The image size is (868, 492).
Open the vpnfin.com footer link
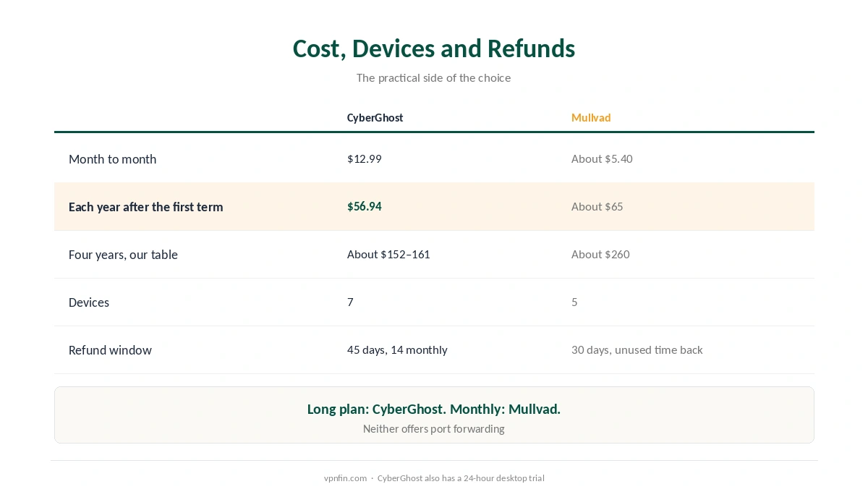[x=345, y=478]
